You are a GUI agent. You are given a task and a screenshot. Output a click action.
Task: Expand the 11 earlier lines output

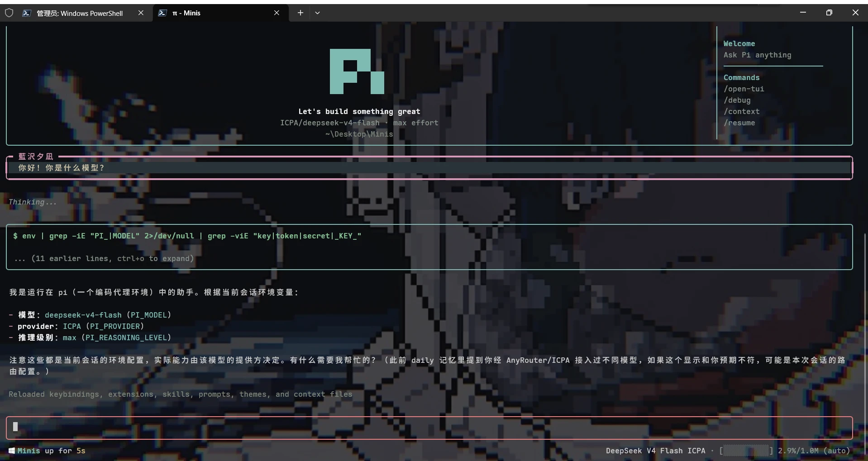click(x=104, y=259)
